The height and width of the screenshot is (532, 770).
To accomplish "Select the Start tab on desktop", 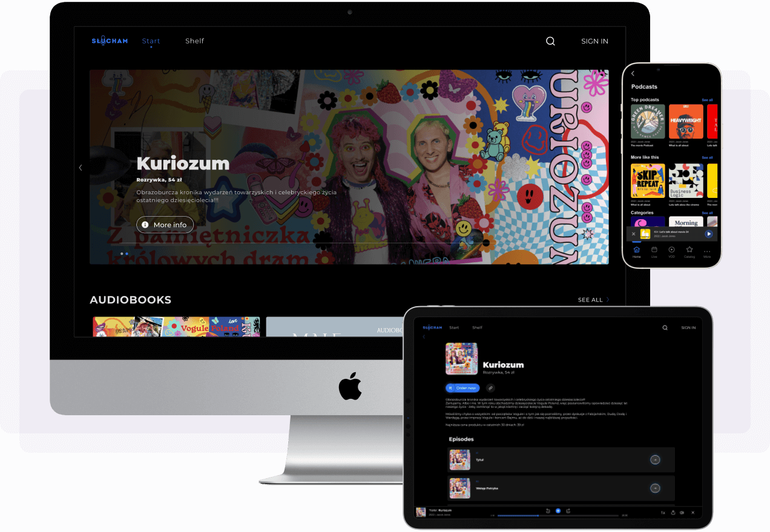I will 151,41.
